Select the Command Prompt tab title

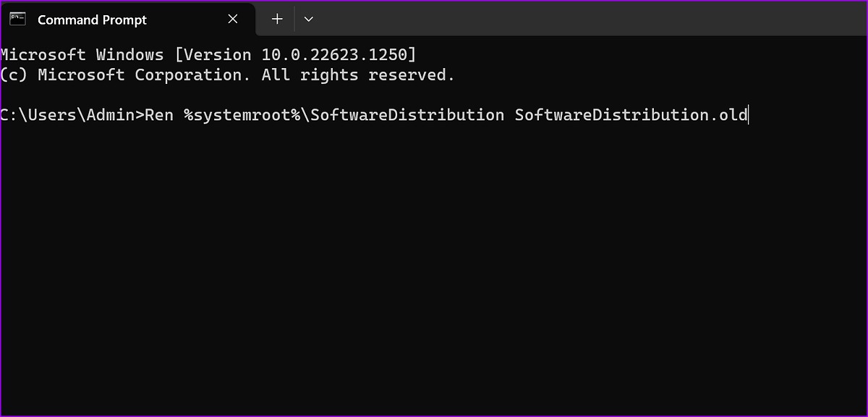(x=92, y=20)
